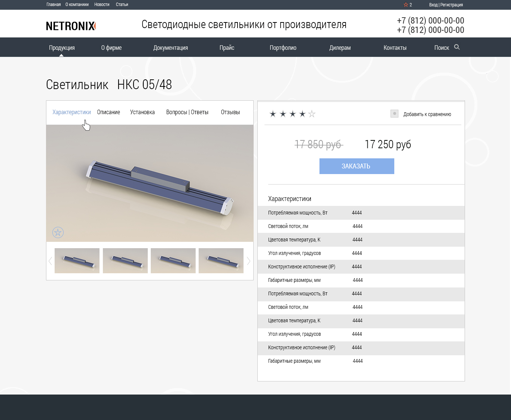The height and width of the screenshot is (420, 511).
Task: Open the Отзывы tab
Action: 230,112
